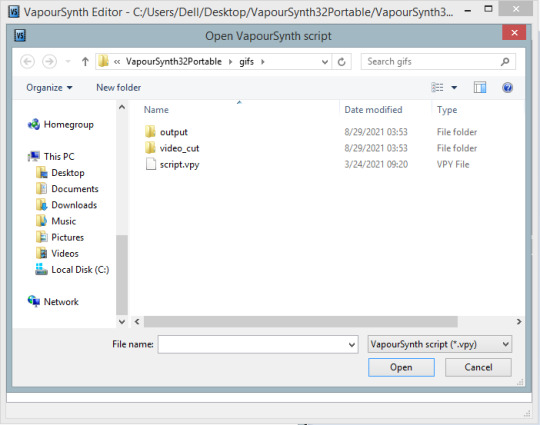540x425 pixels.
Task: Refresh the gifs folder view
Action: (341, 62)
